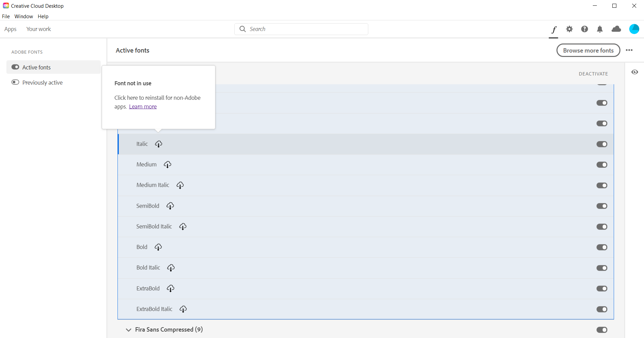
Task: Toggle the eye preview visibility icon
Action: point(635,72)
